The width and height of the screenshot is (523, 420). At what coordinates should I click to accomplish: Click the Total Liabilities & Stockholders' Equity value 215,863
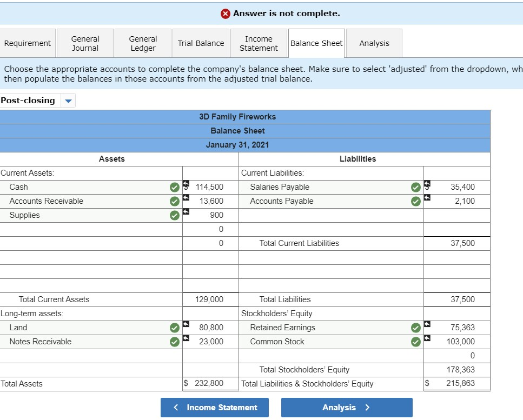457,384
